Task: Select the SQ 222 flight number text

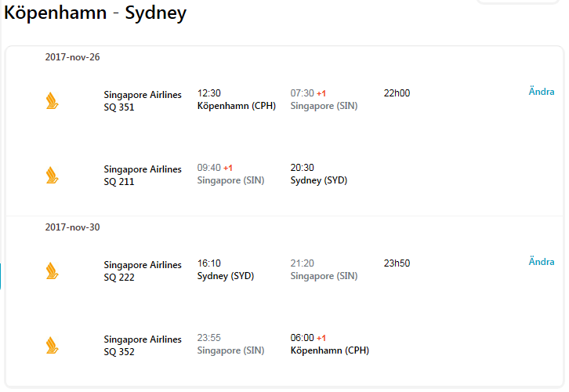Action: pyautogui.click(x=119, y=278)
